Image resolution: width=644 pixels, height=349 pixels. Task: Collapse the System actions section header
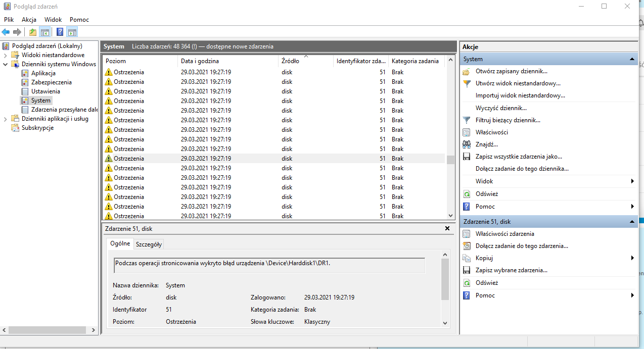coord(632,59)
